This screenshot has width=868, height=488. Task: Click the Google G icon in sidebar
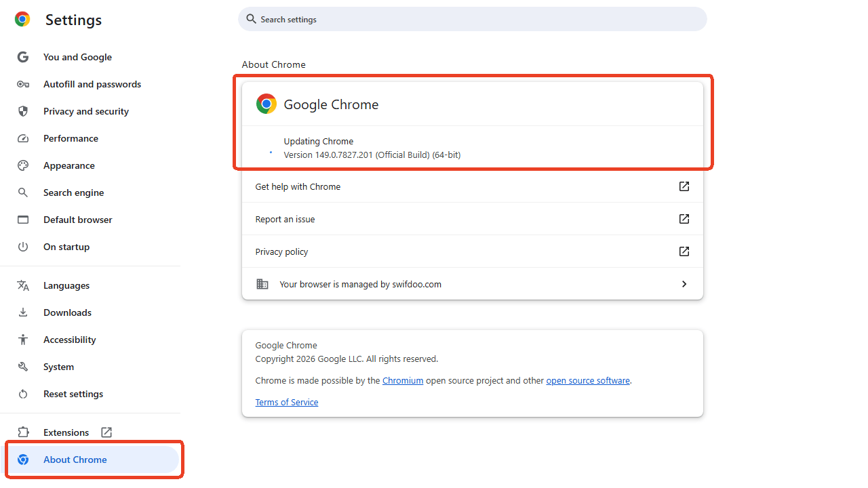(23, 57)
